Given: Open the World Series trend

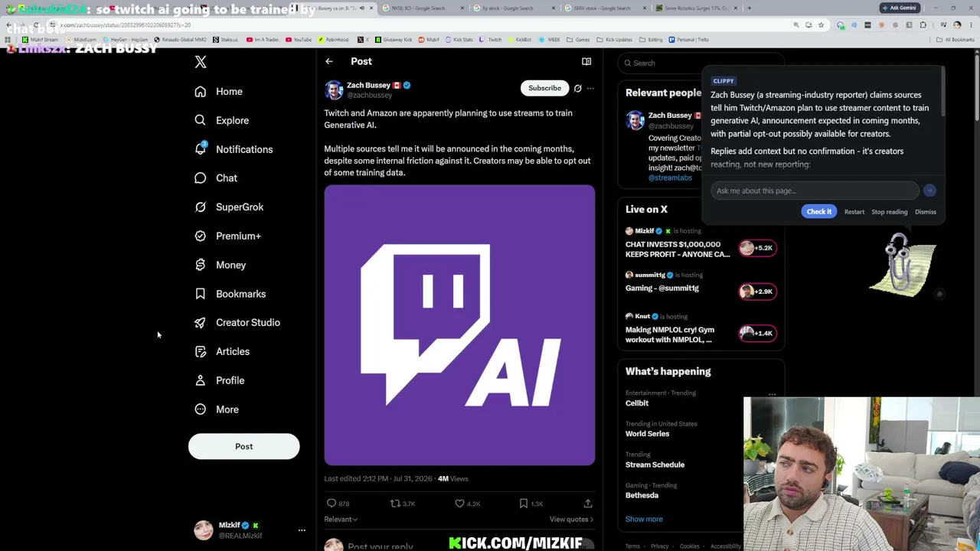Looking at the screenshot, I should coord(647,434).
